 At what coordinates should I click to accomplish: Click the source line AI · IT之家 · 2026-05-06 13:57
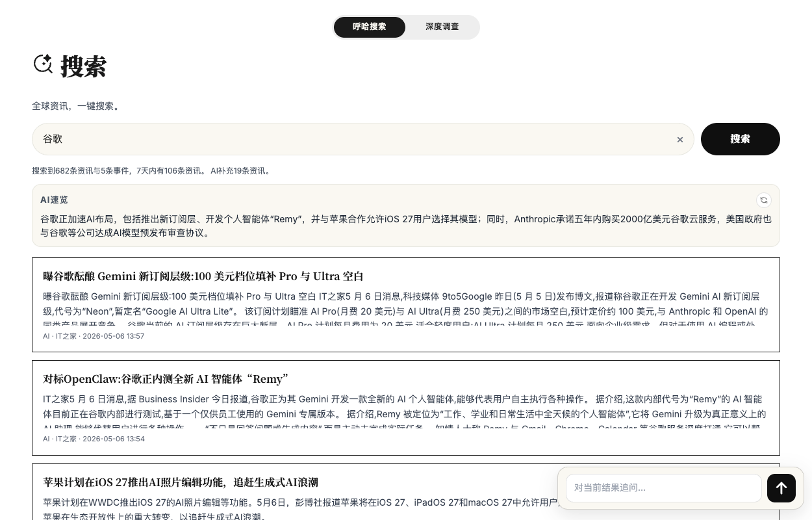pos(94,336)
